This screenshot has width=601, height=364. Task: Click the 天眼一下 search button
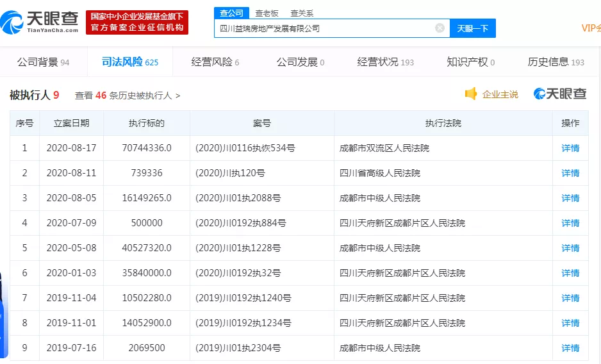(x=473, y=28)
